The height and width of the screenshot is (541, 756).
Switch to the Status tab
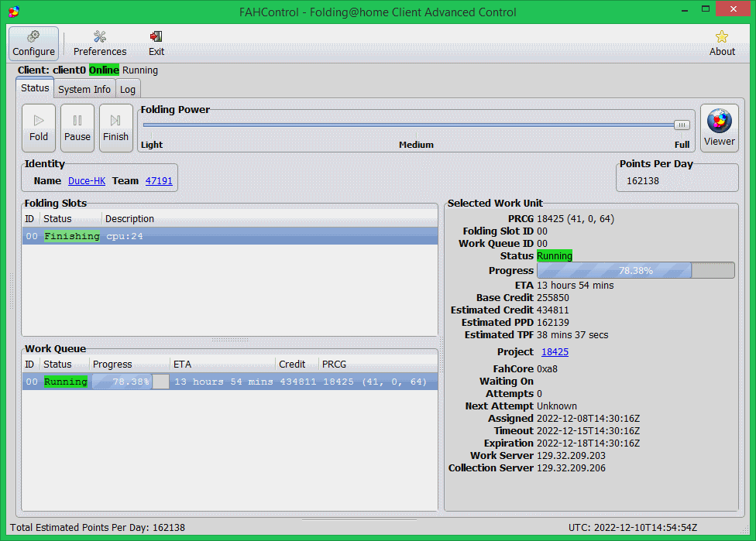point(35,88)
